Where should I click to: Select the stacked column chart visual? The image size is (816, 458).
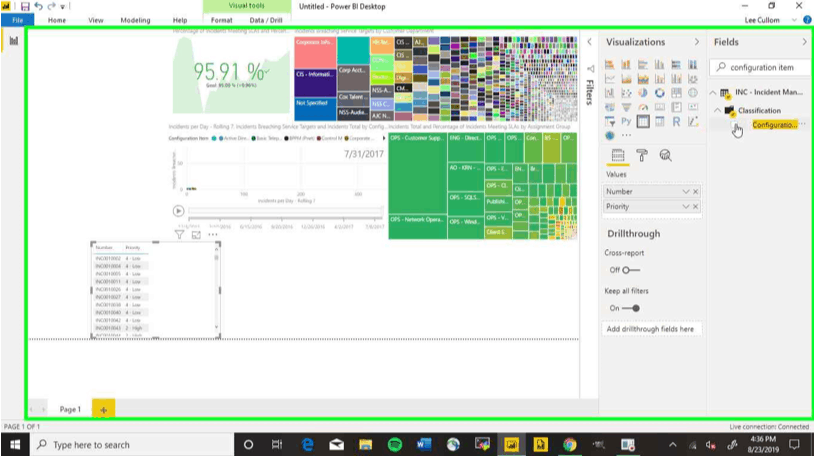(x=626, y=65)
